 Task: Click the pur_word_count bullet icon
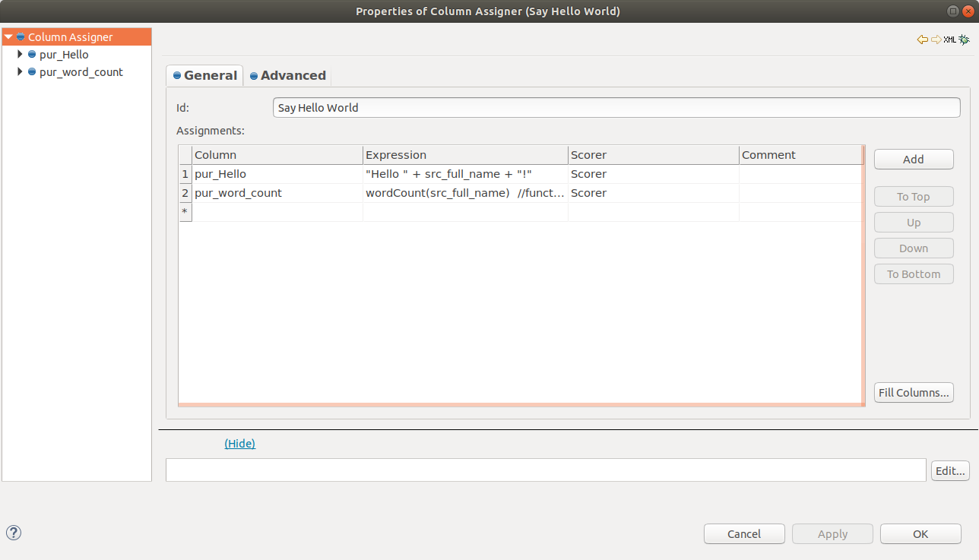32,71
